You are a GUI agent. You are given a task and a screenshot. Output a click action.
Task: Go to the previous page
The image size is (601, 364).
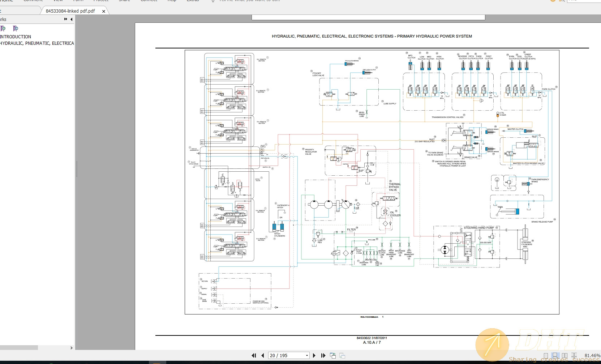pyautogui.click(x=263, y=355)
